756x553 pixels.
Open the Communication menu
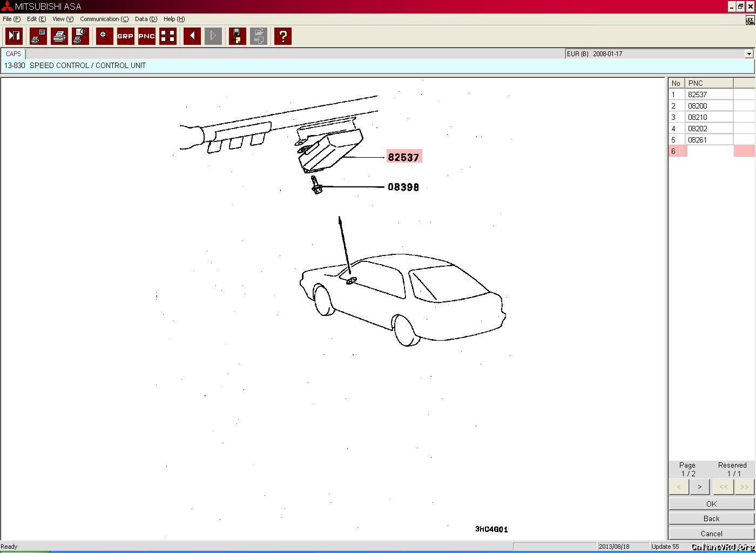tap(104, 19)
